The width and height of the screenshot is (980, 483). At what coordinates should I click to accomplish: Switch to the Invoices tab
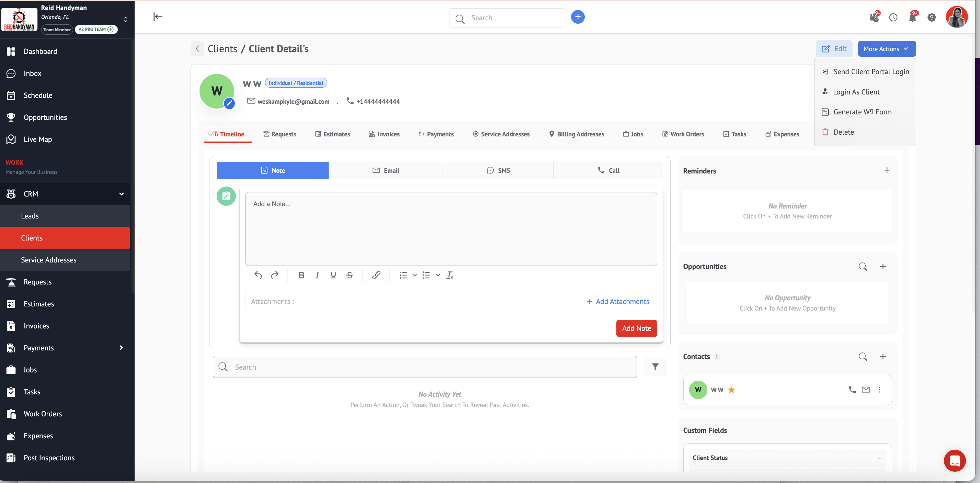coord(384,134)
